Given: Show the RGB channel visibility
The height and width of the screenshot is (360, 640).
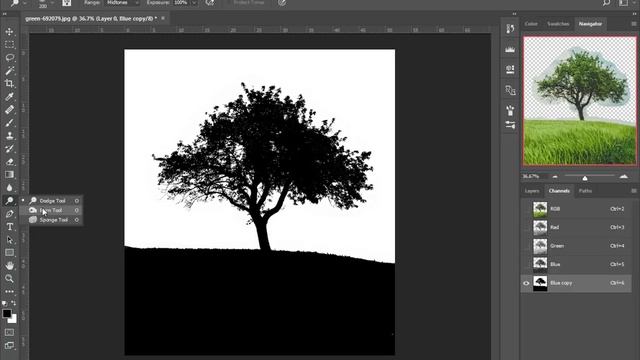Looking at the screenshot, I should [526, 209].
